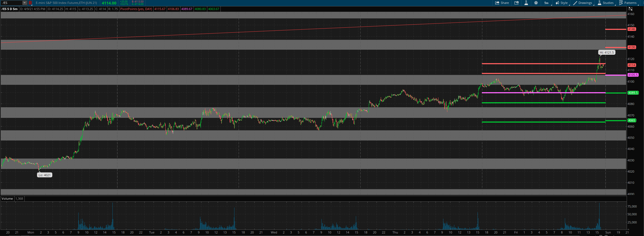Select the 4114 current price label
The width and height of the screenshot is (644, 236).
pos(632,65)
